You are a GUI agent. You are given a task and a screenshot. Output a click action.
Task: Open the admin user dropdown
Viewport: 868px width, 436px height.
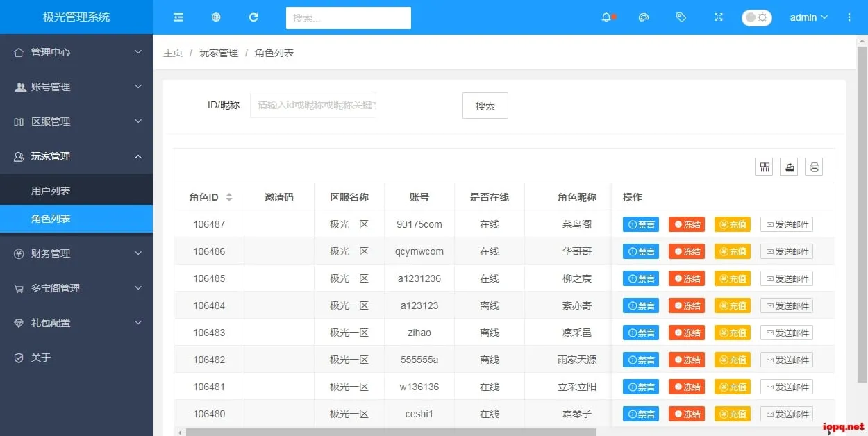(x=808, y=17)
